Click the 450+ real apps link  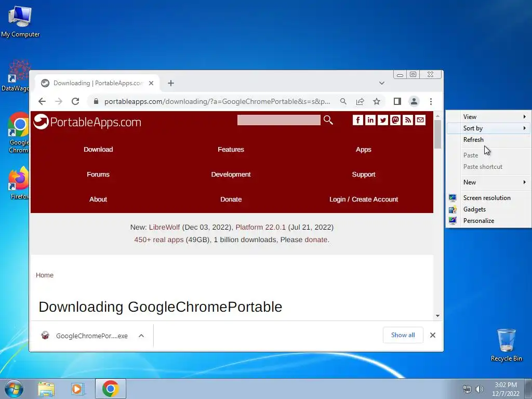click(159, 240)
